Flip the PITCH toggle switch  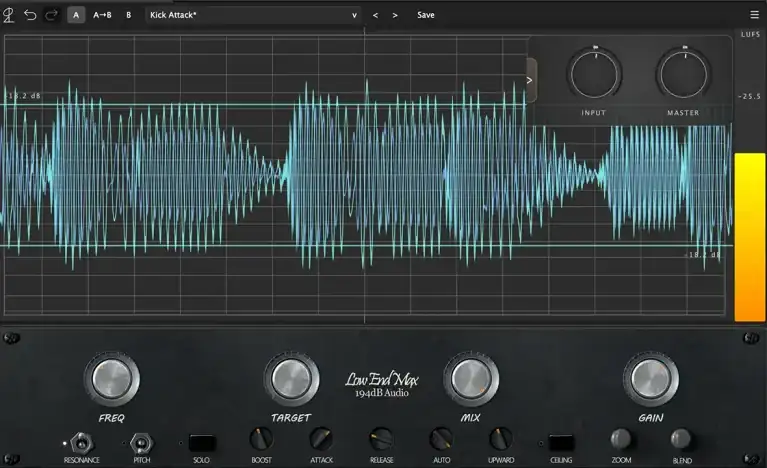(x=141, y=443)
